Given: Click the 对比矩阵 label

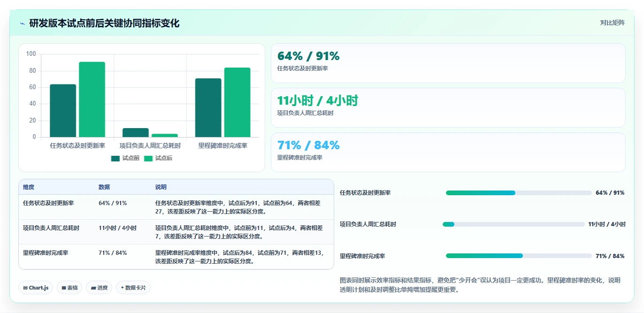Looking at the screenshot, I should pyautogui.click(x=613, y=23).
